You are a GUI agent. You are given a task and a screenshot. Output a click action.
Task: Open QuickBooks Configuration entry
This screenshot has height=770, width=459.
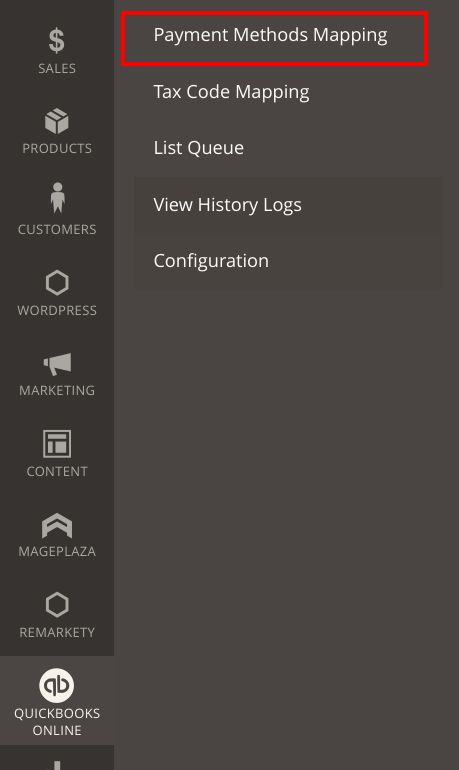tap(211, 261)
